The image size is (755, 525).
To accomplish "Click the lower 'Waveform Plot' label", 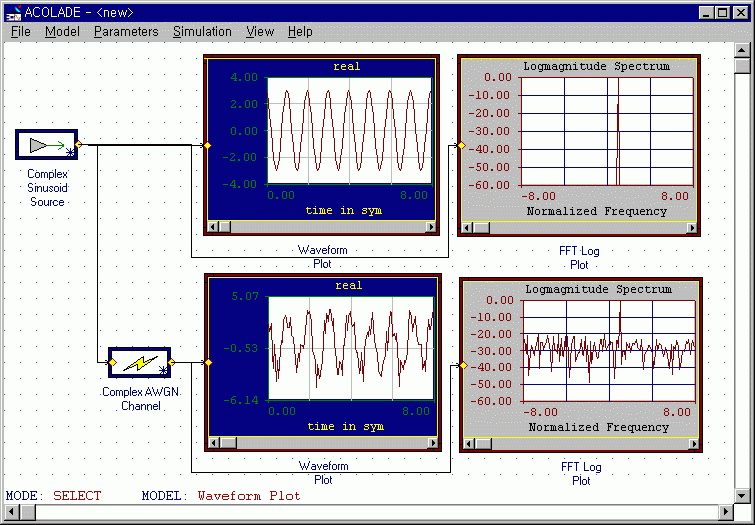I will tap(323, 472).
